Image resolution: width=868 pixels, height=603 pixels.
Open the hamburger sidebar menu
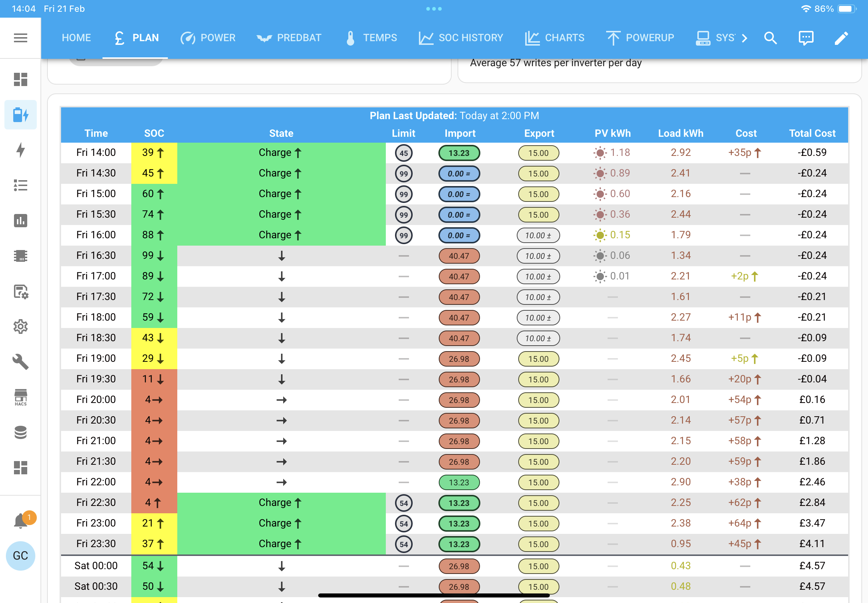[x=20, y=38]
